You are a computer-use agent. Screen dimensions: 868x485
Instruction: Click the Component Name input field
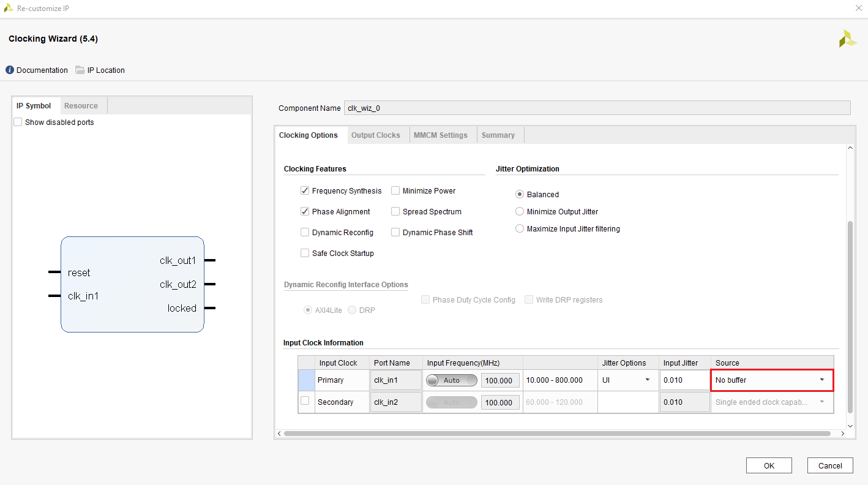[x=490, y=108]
